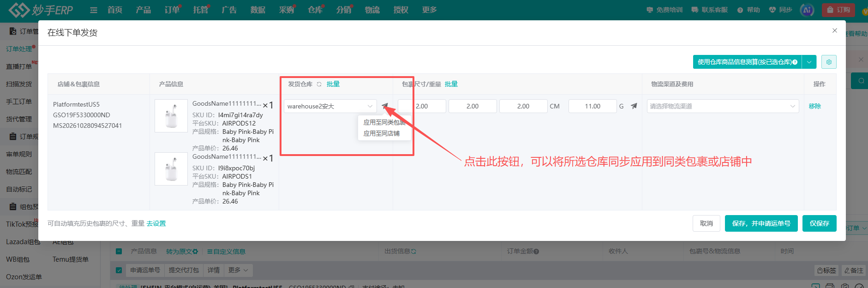Click the 备注 note button
The height and width of the screenshot is (288, 868).
point(854,270)
